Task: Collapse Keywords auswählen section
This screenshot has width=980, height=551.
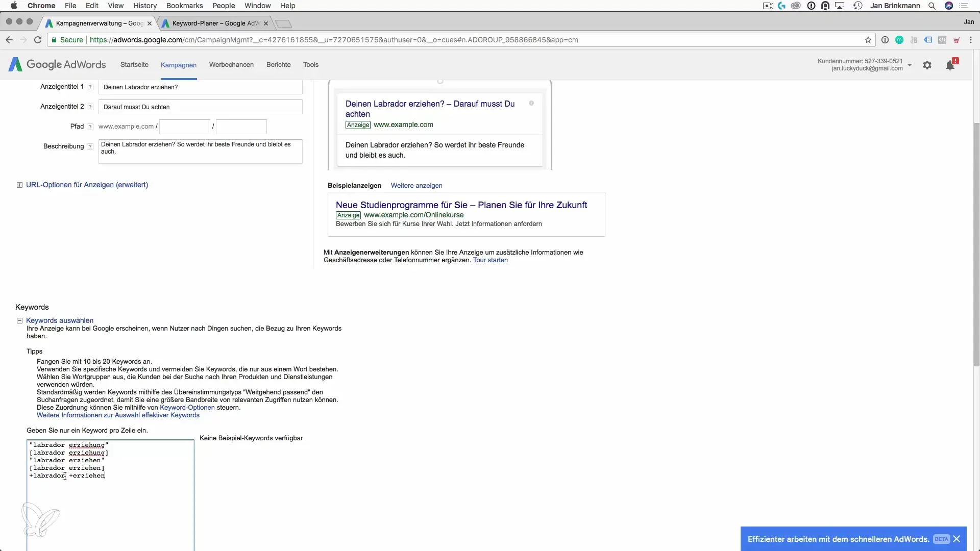Action: point(19,321)
